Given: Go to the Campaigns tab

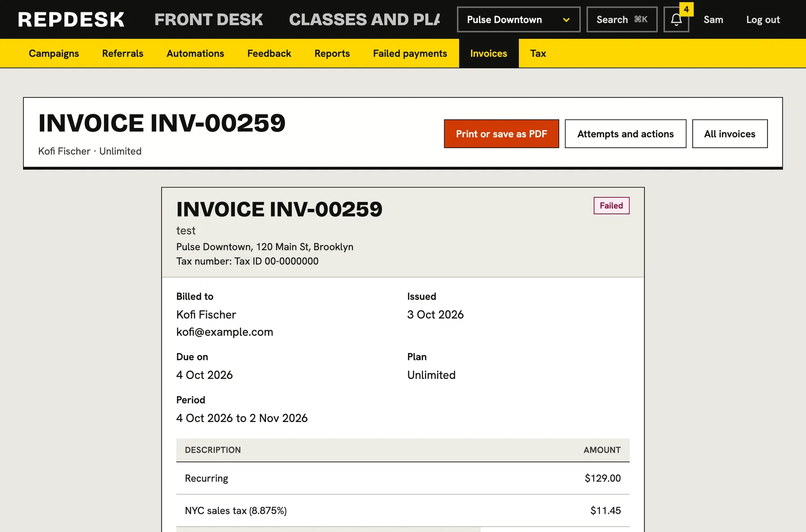Looking at the screenshot, I should tap(54, 53).
